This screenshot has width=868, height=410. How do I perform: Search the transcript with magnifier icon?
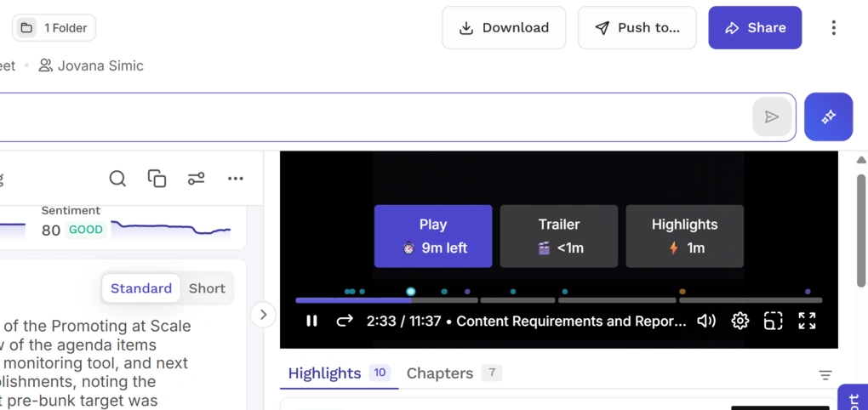pos(117,178)
